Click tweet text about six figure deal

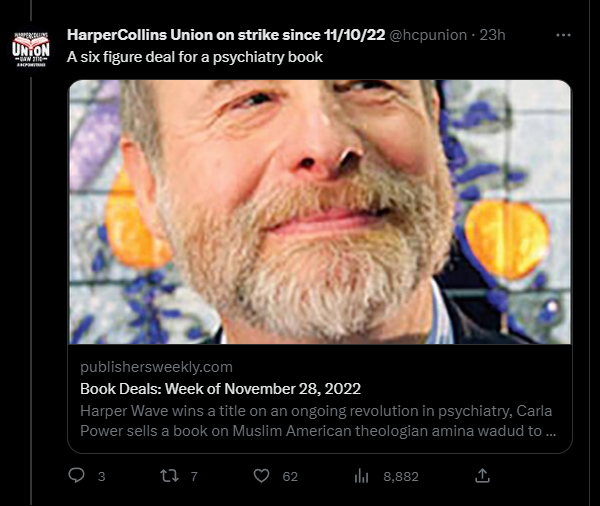coord(195,57)
